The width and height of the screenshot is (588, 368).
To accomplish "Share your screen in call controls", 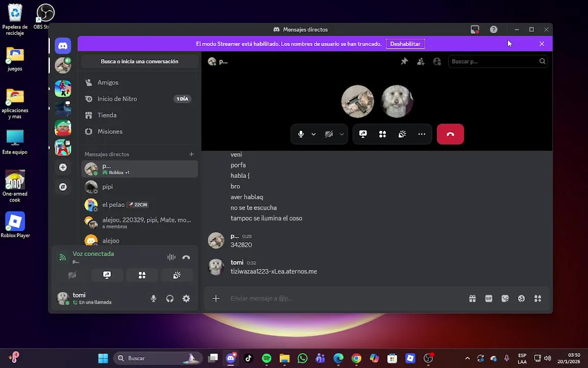I will coord(363,134).
